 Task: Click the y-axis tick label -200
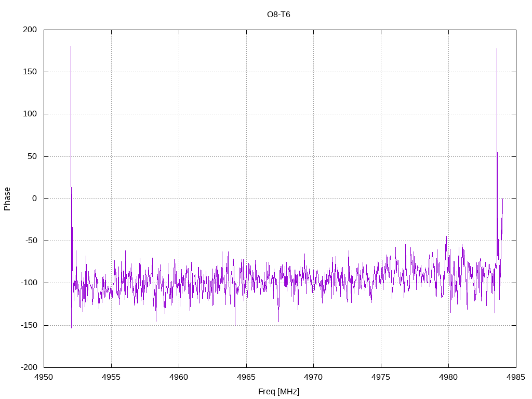(29, 367)
